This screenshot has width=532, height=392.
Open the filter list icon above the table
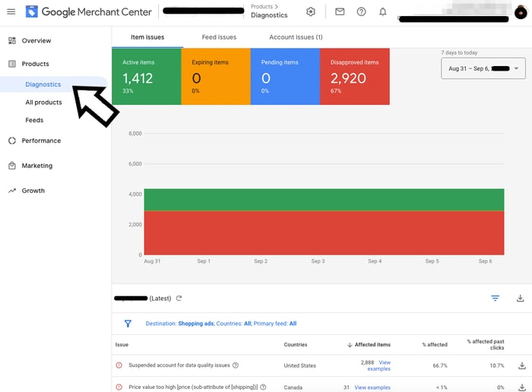495,299
